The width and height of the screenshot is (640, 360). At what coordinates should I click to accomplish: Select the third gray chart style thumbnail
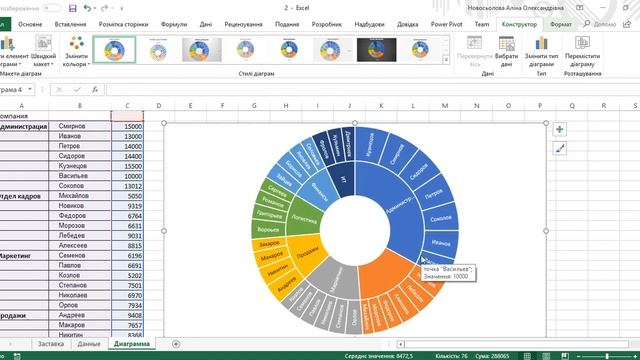[x=202, y=50]
